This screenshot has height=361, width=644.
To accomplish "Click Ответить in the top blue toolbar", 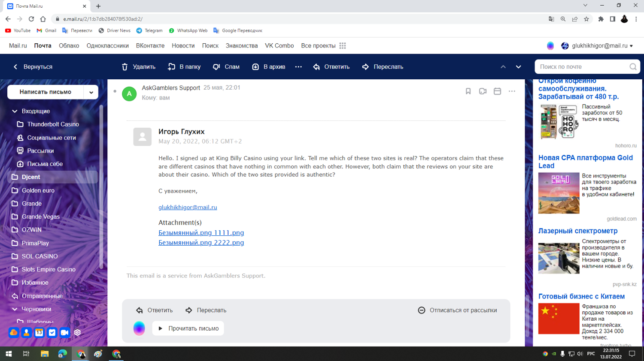I will 331,67.
